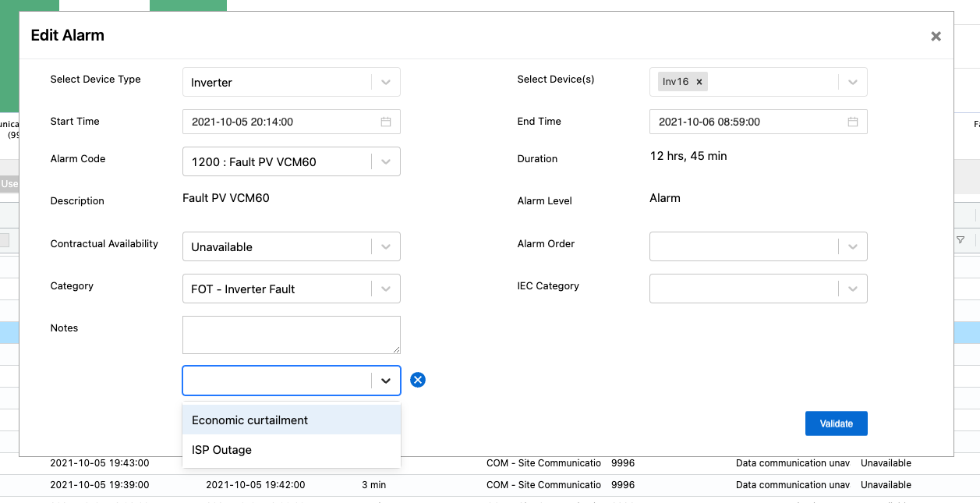Click the 2021-10-05 19:43:00 table cell

(100, 463)
